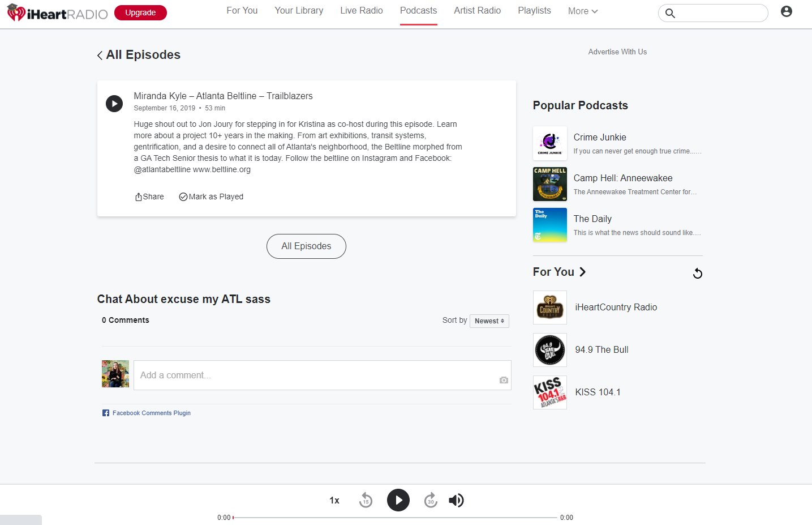
Task: Select the Podcasts tab
Action: point(419,11)
